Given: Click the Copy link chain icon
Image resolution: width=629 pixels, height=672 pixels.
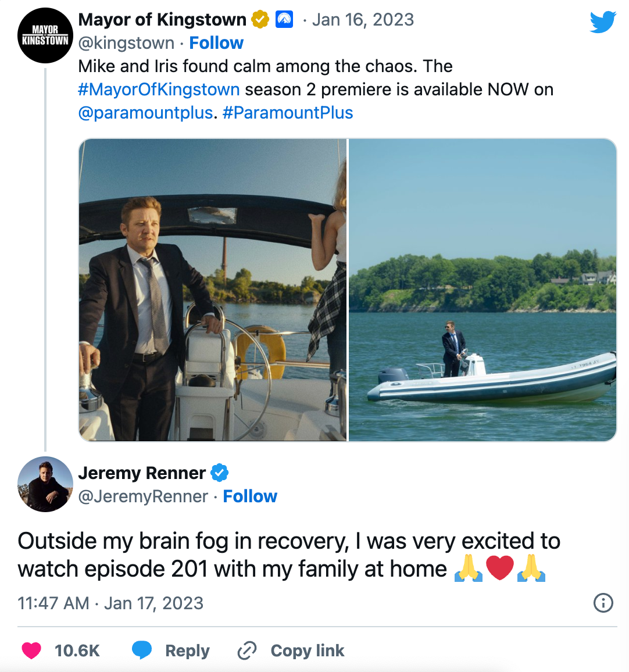Looking at the screenshot, I should pos(246,650).
